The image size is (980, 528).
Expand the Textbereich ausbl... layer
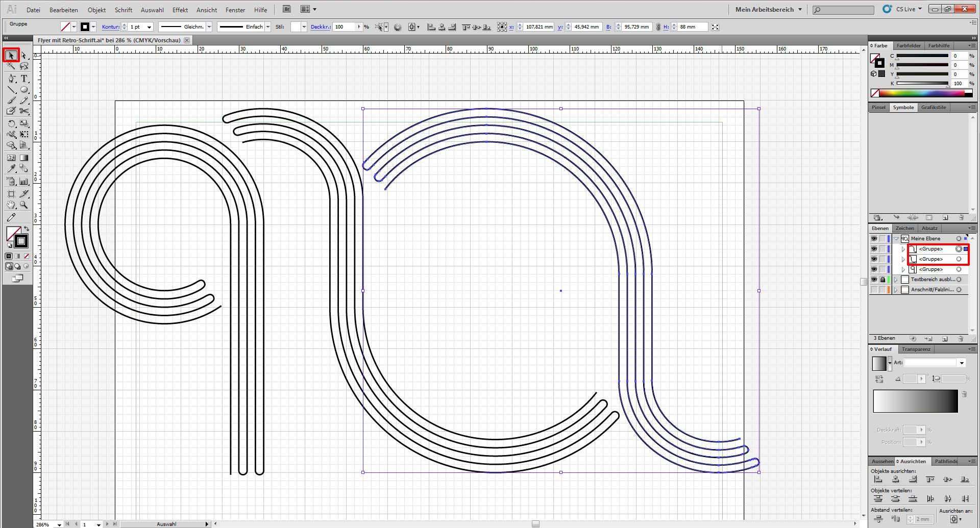click(x=896, y=280)
